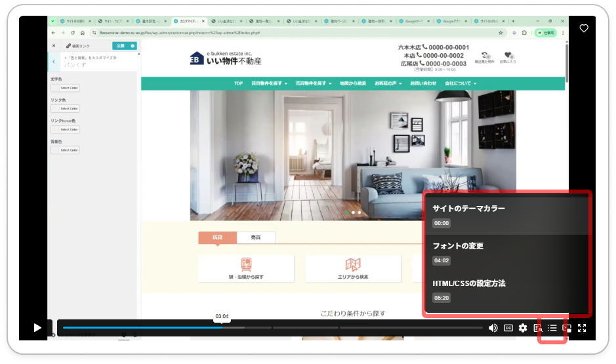Bookmark page with the star icon
This screenshot has width=616, height=364.
(501, 33)
